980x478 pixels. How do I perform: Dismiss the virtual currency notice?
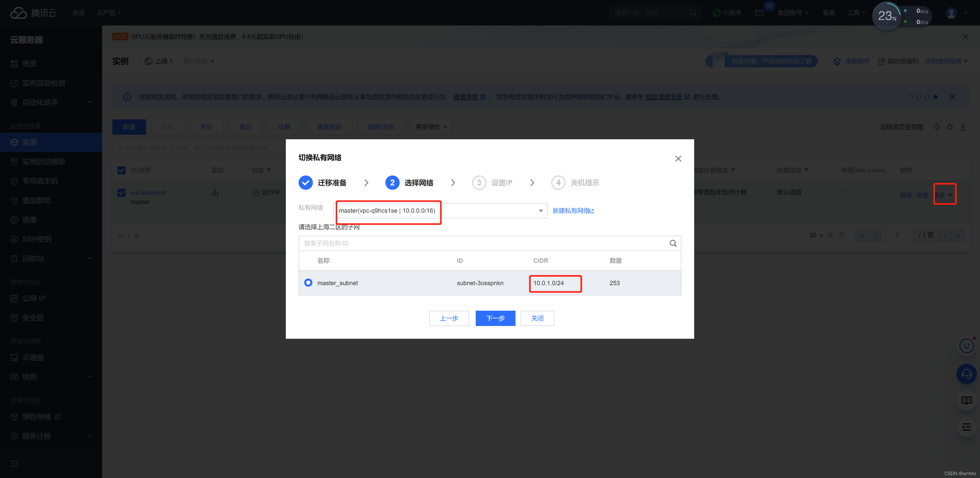point(952,97)
